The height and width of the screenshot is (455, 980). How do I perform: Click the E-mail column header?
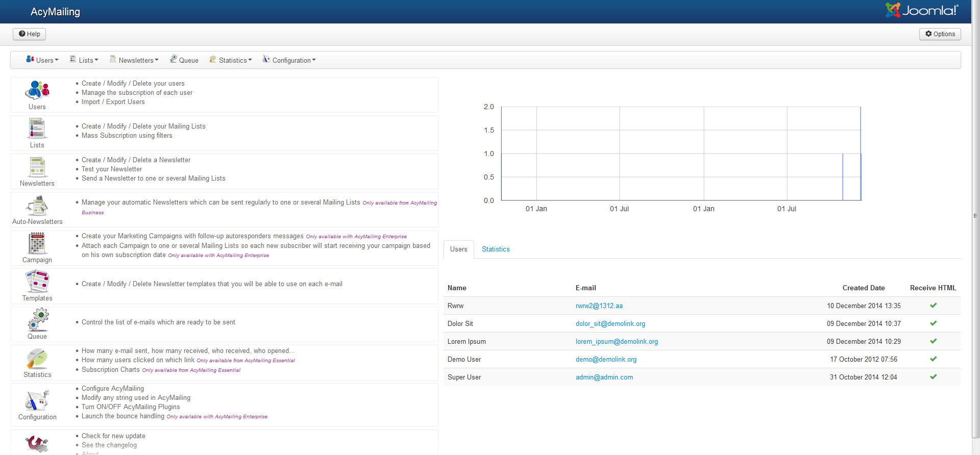tap(585, 288)
